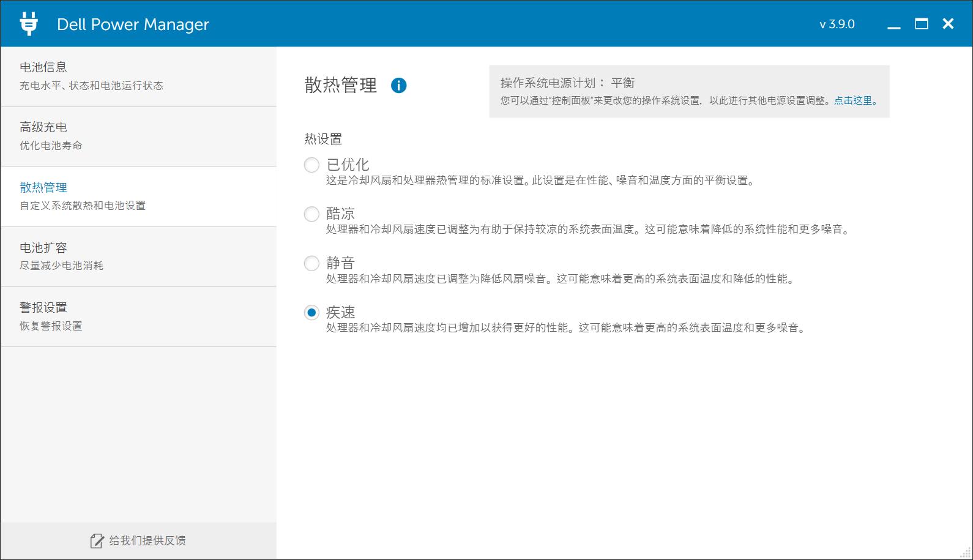The width and height of the screenshot is (973, 560).
Task: Select the 已优化 thermal radio button
Action: (311, 165)
